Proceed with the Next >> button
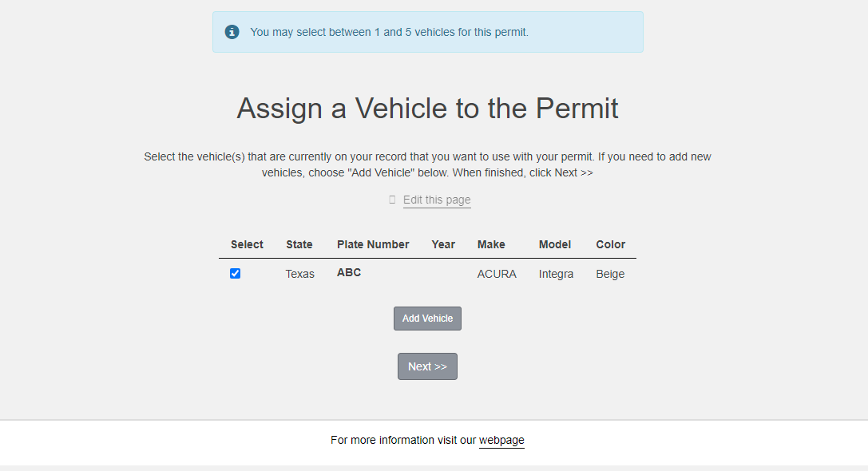 (x=427, y=366)
